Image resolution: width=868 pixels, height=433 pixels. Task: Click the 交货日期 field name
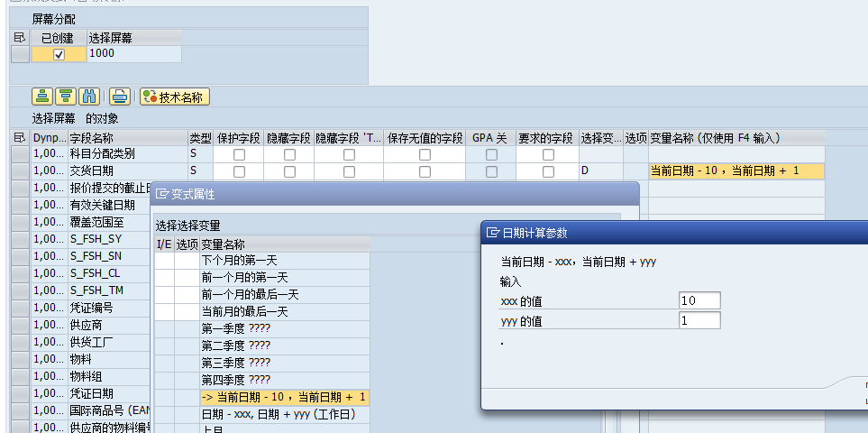coord(91,171)
